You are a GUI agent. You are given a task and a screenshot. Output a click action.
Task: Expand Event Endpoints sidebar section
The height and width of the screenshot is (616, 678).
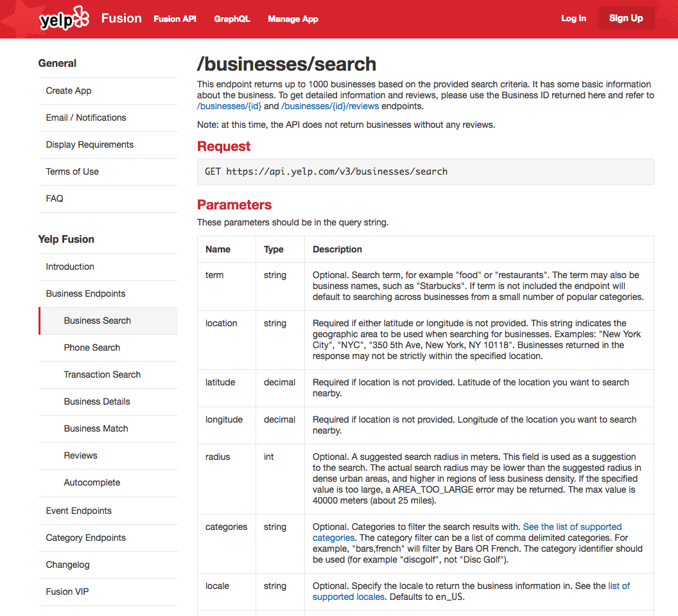click(108, 511)
